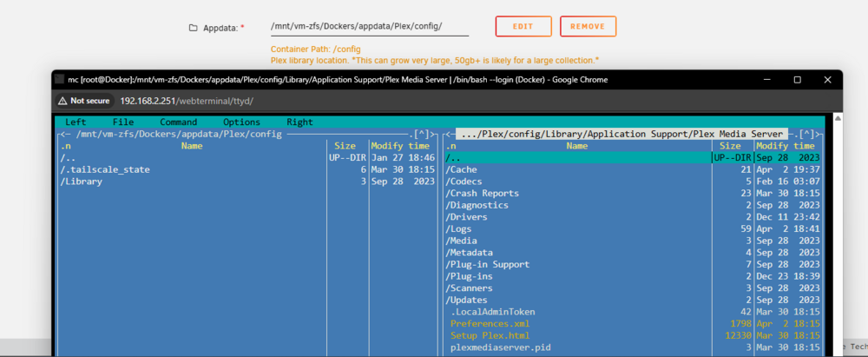Open the Left menu in mc
This screenshot has width=868, height=357.
(x=76, y=122)
